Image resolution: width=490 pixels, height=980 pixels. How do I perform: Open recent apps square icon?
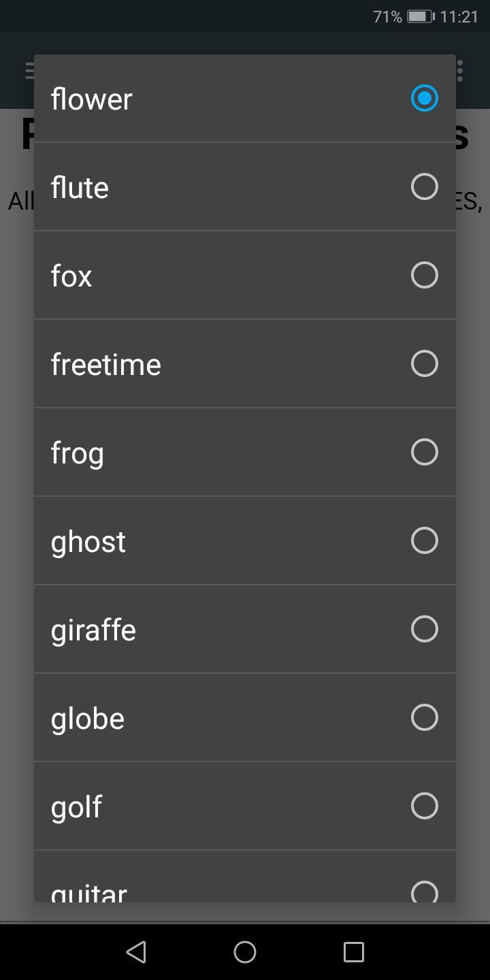pos(353,951)
